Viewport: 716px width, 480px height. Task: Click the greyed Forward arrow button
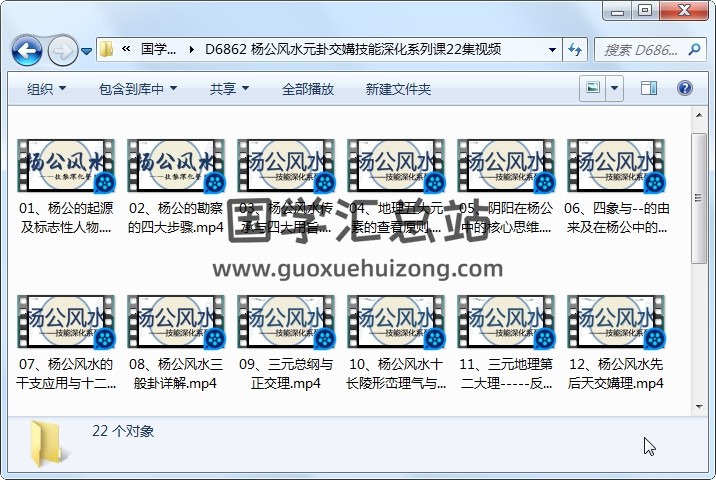coord(63,50)
